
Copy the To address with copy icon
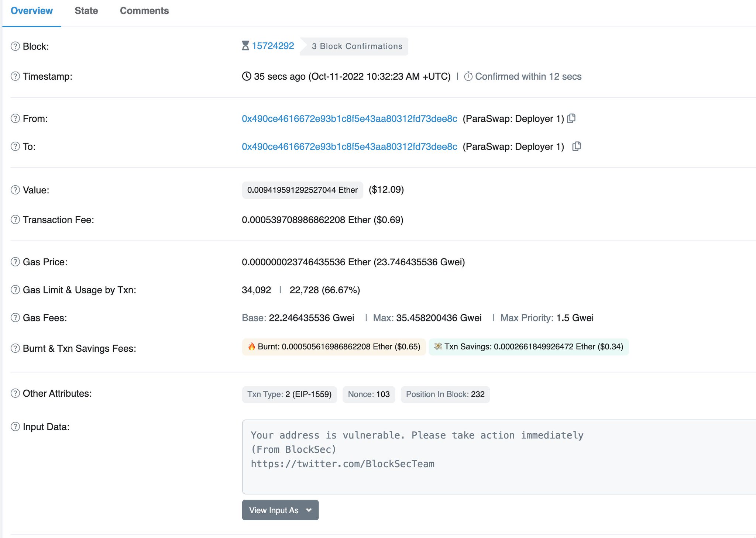click(576, 146)
